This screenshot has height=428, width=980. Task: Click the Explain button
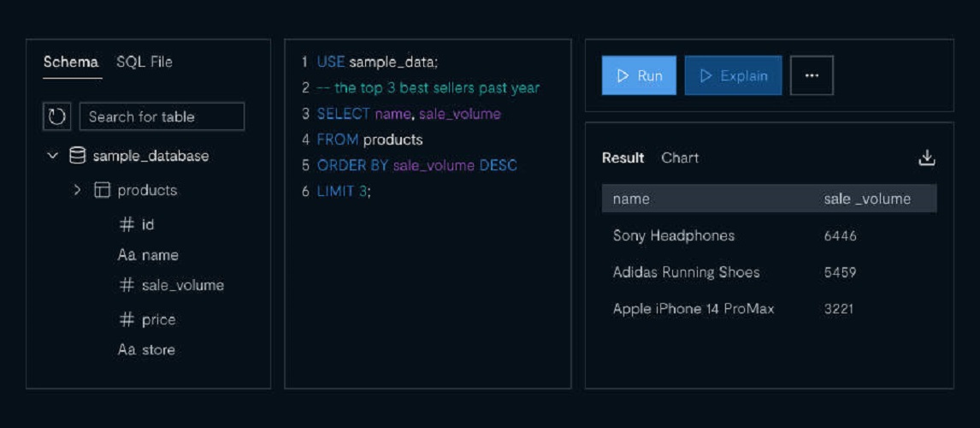733,75
